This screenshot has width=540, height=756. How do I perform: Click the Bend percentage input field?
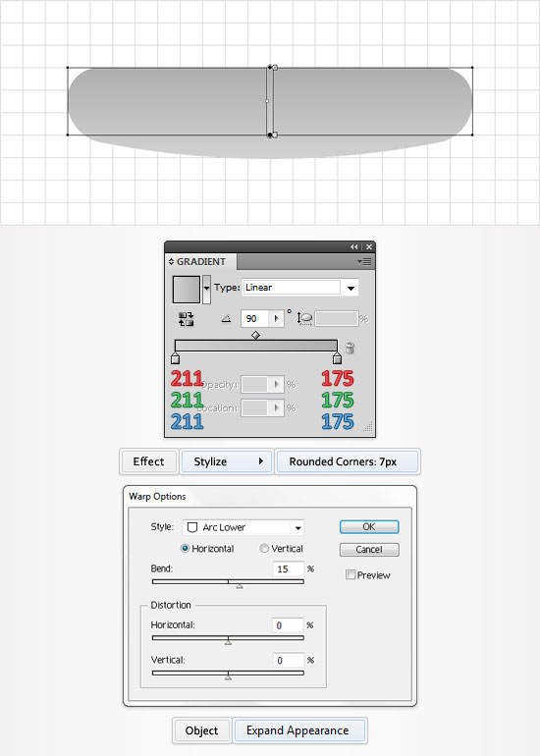pos(289,568)
